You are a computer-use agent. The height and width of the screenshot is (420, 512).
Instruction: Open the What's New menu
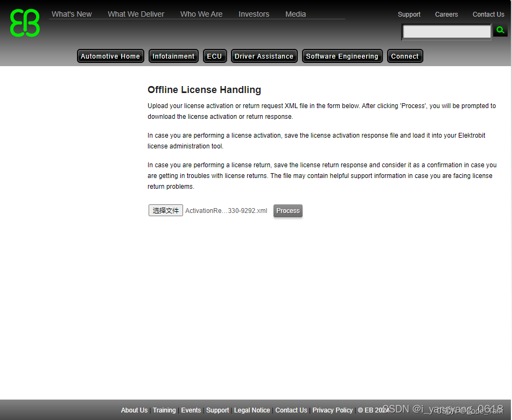click(72, 14)
